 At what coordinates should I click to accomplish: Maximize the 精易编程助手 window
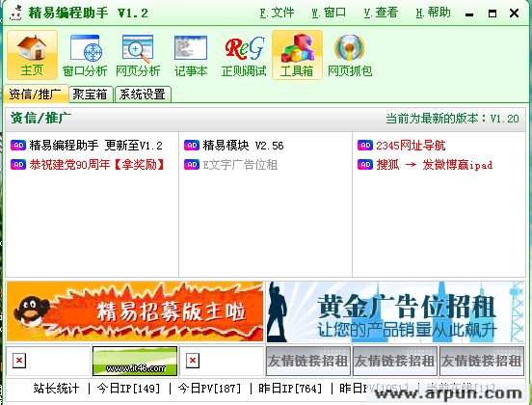492,13
